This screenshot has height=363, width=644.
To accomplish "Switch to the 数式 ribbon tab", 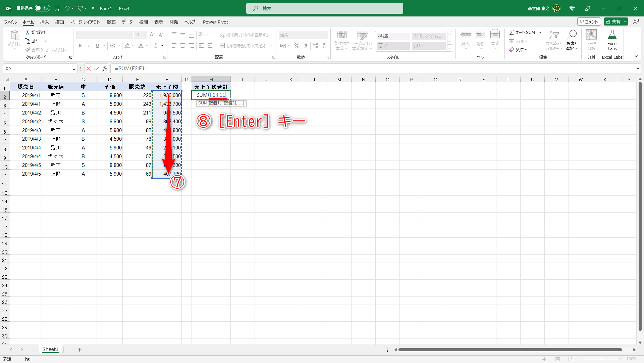I will [x=111, y=22].
